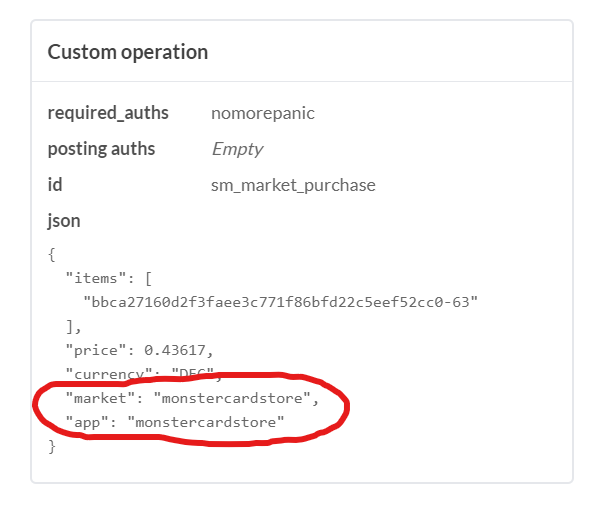The image size is (601, 507).
Task: Click the item hash string bbca27160d2f...
Action: 281,302
